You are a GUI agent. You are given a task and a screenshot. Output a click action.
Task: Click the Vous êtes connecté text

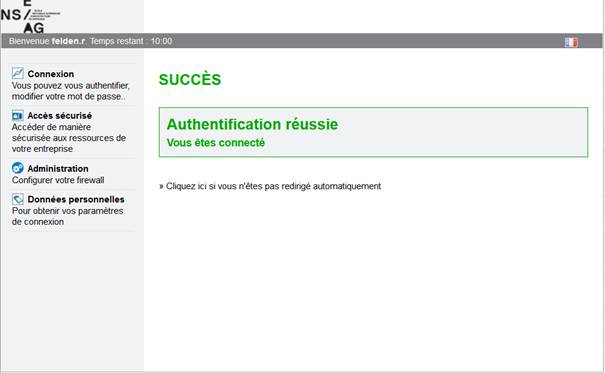click(x=216, y=143)
